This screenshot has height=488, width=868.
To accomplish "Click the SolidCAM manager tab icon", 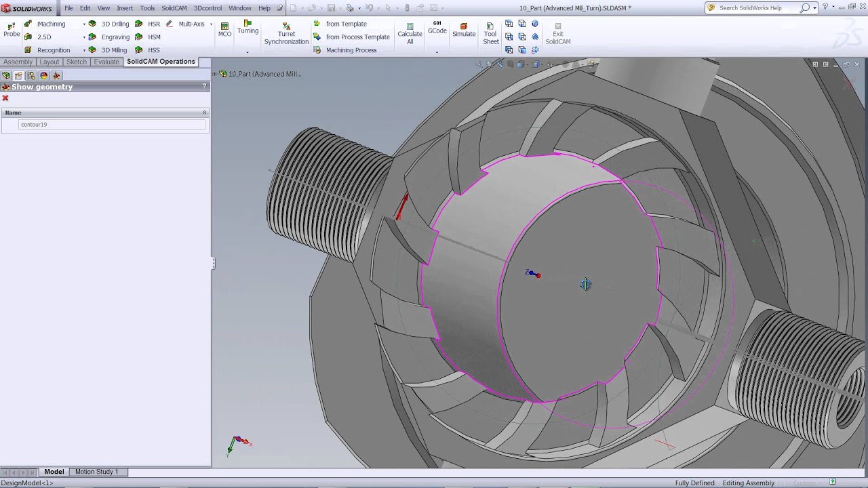I will pyautogui.click(x=56, y=76).
